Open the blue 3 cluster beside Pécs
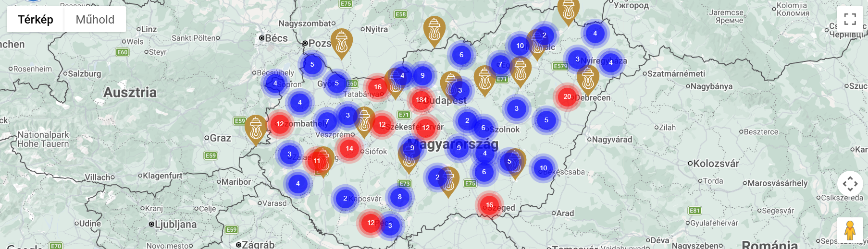Screen dimensions: 868x249 click(390, 225)
